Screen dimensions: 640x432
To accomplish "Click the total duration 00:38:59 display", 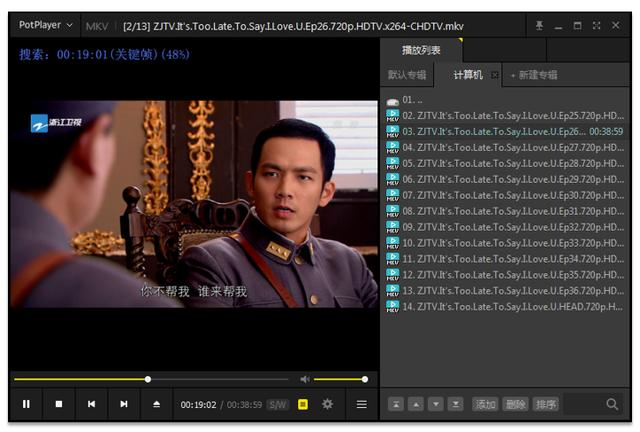I will coord(244,405).
